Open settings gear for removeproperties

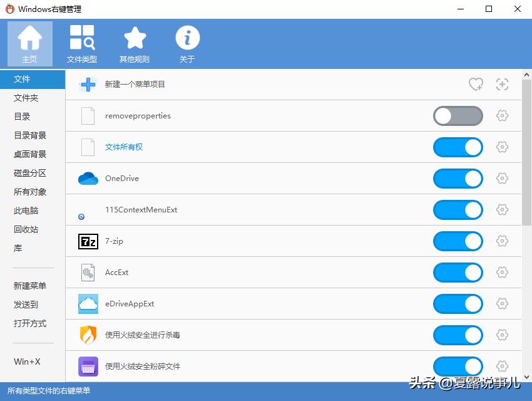[x=502, y=116]
